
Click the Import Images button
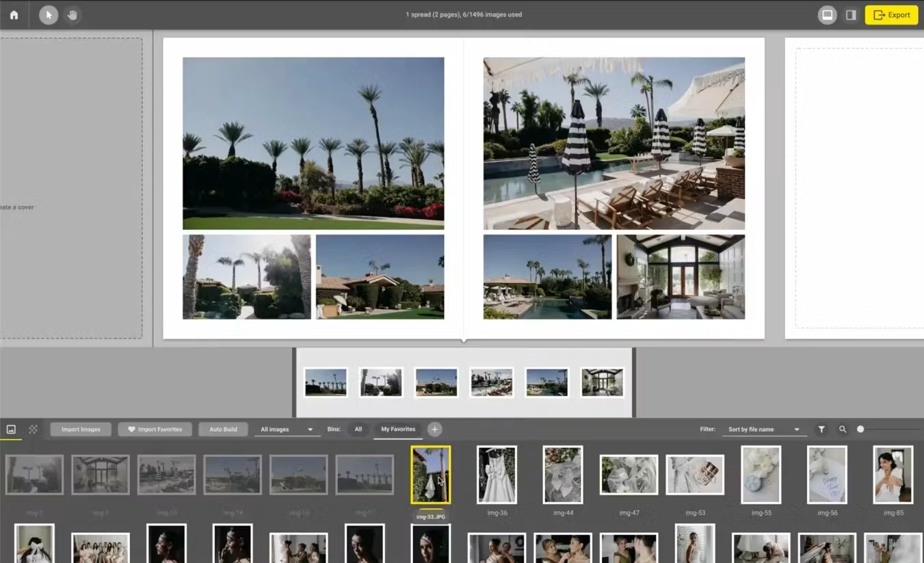(x=81, y=429)
